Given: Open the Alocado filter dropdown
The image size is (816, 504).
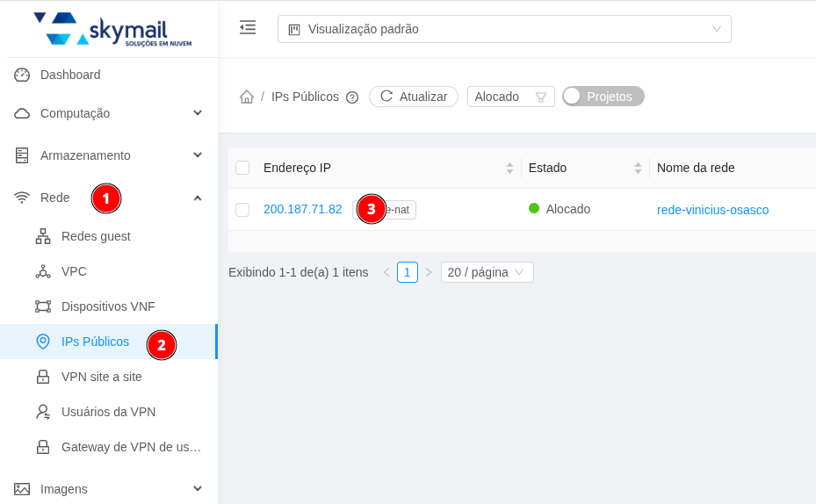Looking at the screenshot, I should point(510,97).
